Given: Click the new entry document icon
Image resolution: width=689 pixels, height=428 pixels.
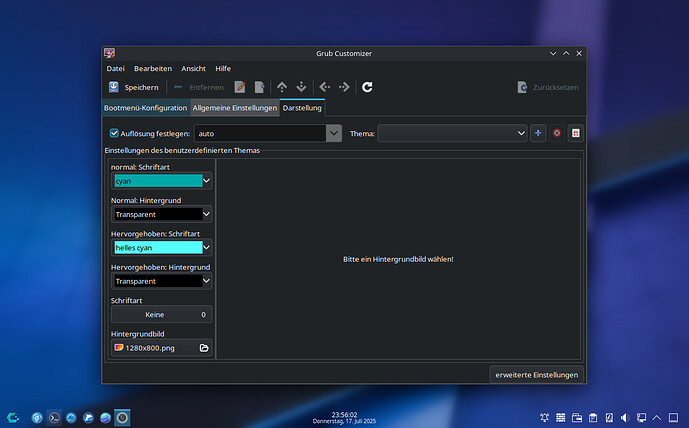Looking at the screenshot, I should click(x=259, y=87).
